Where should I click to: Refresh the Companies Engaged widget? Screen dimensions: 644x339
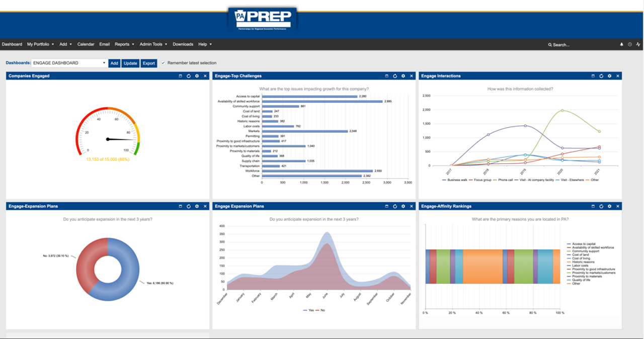click(x=189, y=75)
